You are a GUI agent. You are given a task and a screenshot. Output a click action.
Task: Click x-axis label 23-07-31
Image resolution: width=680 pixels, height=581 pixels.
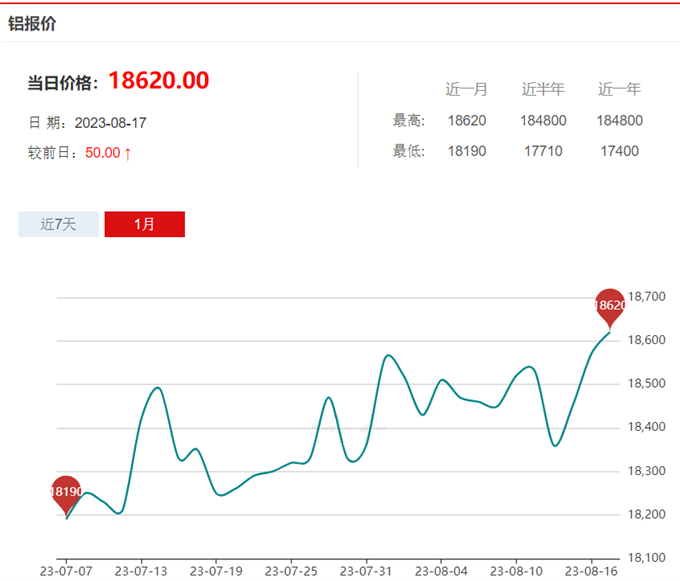coord(366,571)
